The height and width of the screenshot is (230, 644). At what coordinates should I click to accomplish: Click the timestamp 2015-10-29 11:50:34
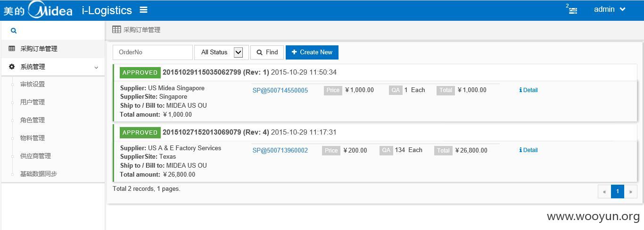pyautogui.click(x=304, y=72)
